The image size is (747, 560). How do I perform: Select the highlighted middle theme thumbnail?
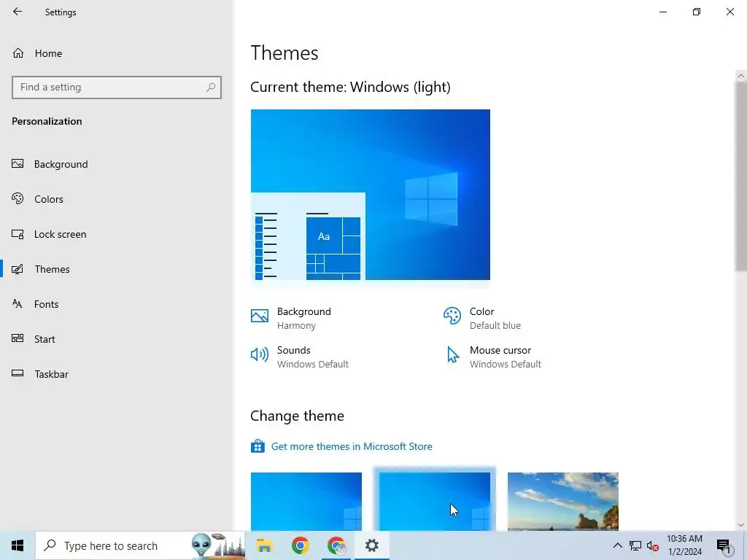[x=435, y=502]
